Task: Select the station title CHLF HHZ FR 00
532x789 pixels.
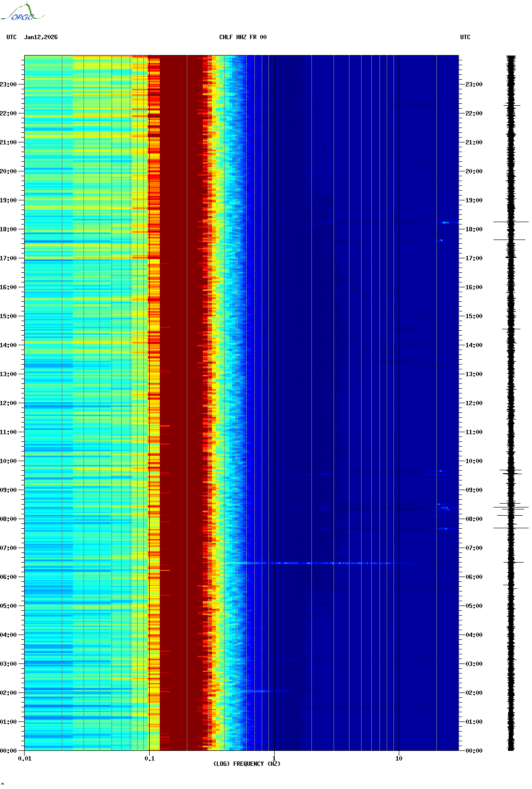Action: 242,37
